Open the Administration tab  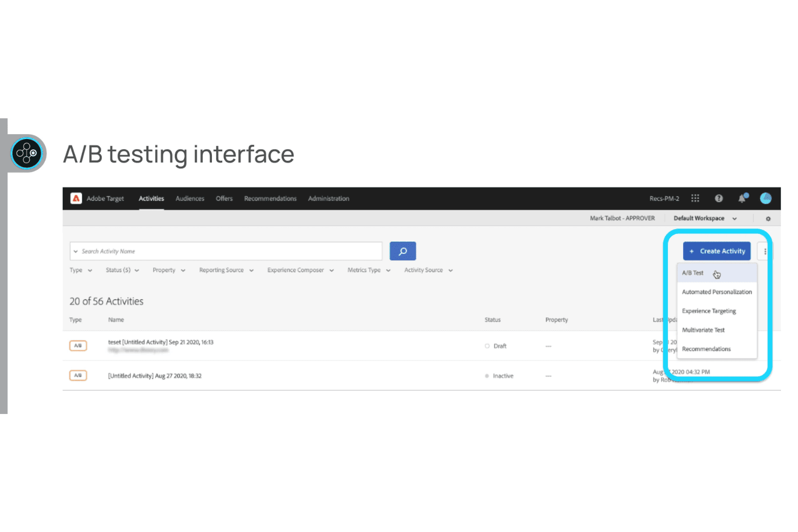[329, 198]
